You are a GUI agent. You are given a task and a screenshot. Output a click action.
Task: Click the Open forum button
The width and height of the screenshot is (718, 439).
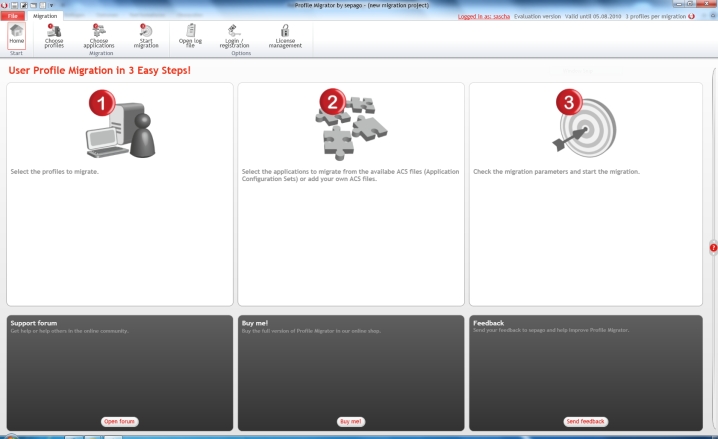(120, 421)
